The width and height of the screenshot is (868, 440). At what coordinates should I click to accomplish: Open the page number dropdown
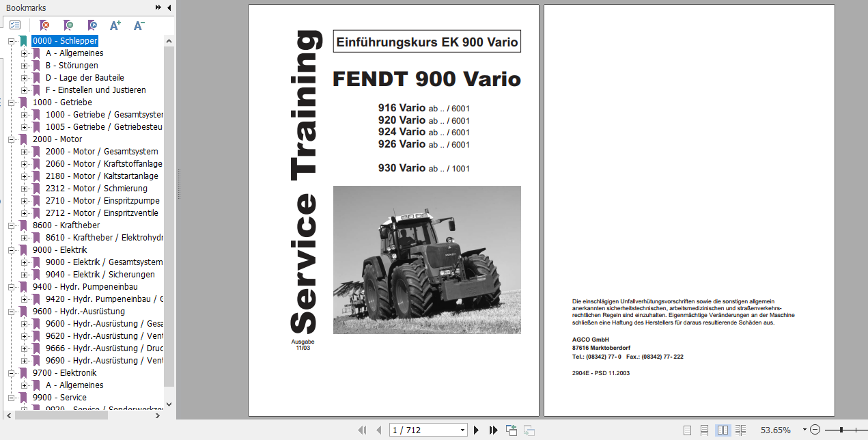463,430
